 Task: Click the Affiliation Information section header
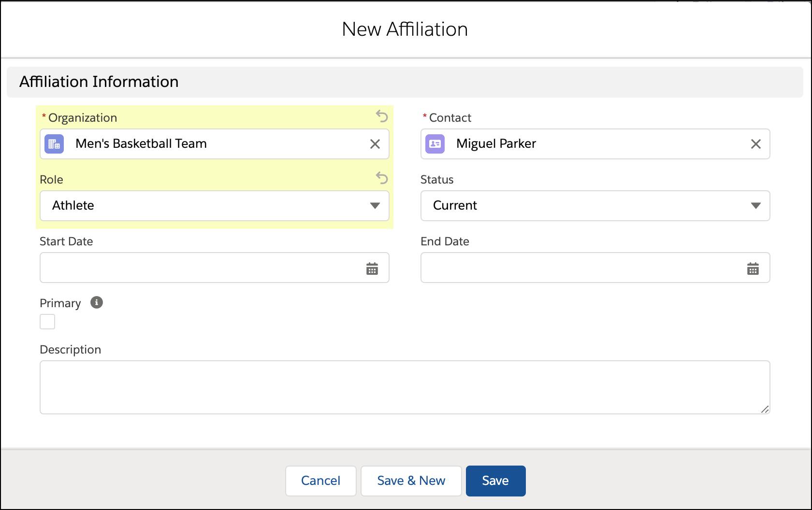pyautogui.click(x=99, y=81)
